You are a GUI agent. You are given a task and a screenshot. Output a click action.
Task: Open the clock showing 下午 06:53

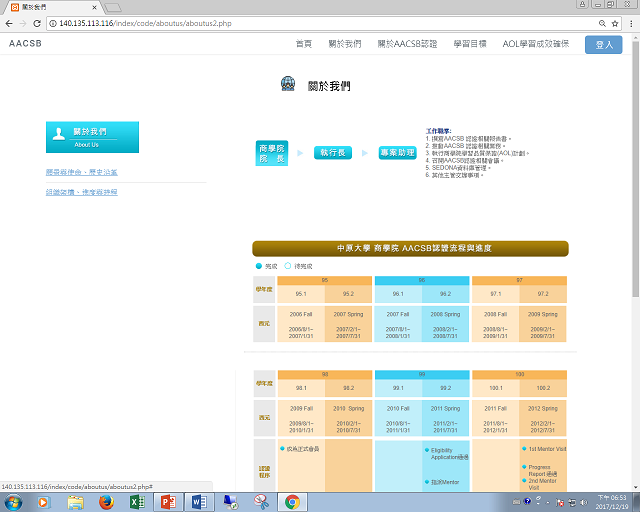tap(612, 502)
